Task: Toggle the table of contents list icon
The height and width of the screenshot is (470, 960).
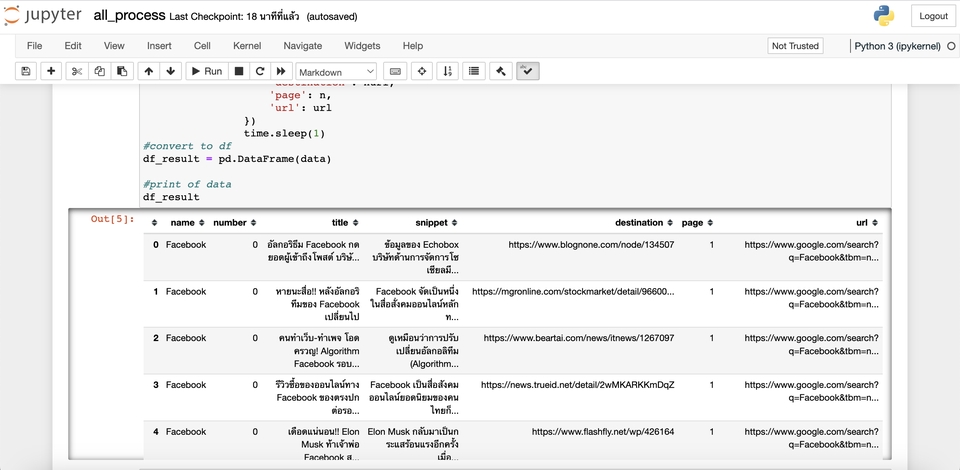Action: [474, 71]
